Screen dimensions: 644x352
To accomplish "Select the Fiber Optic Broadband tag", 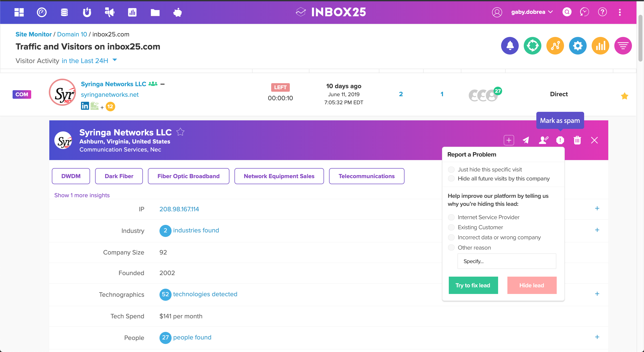I will [x=189, y=176].
